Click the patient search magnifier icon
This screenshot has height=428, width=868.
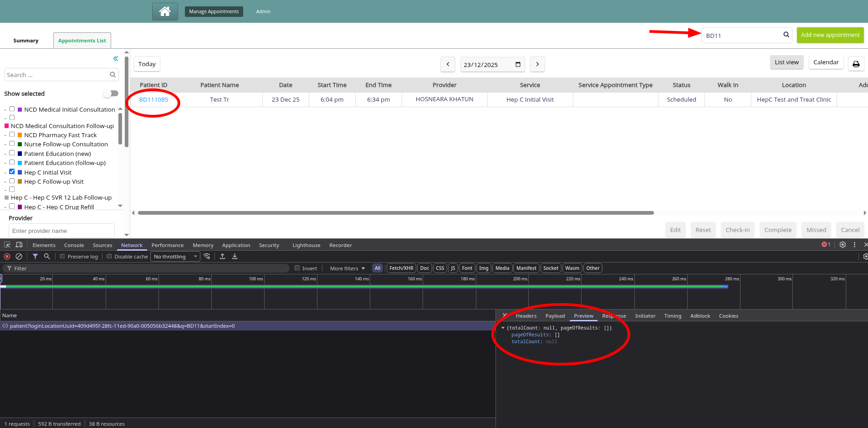pyautogui.click(x=786, y=35)
